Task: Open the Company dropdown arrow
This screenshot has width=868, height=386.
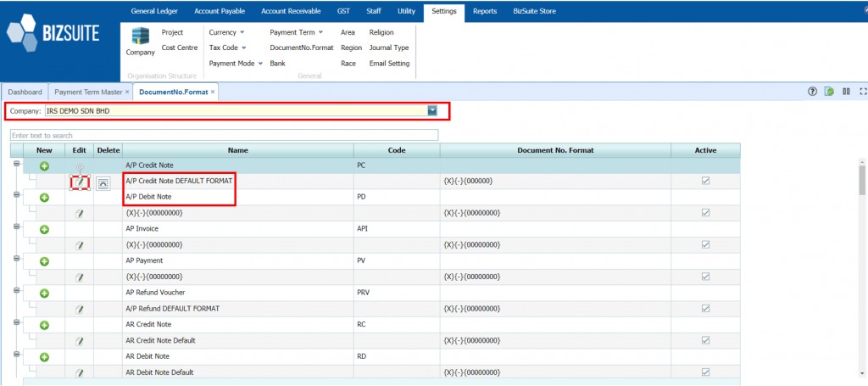Action: 432,111
